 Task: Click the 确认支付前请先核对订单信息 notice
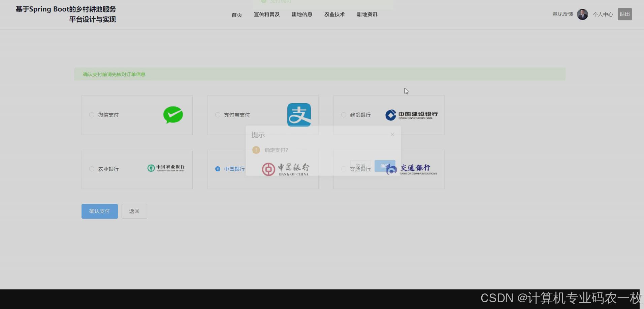click(320, 74)
